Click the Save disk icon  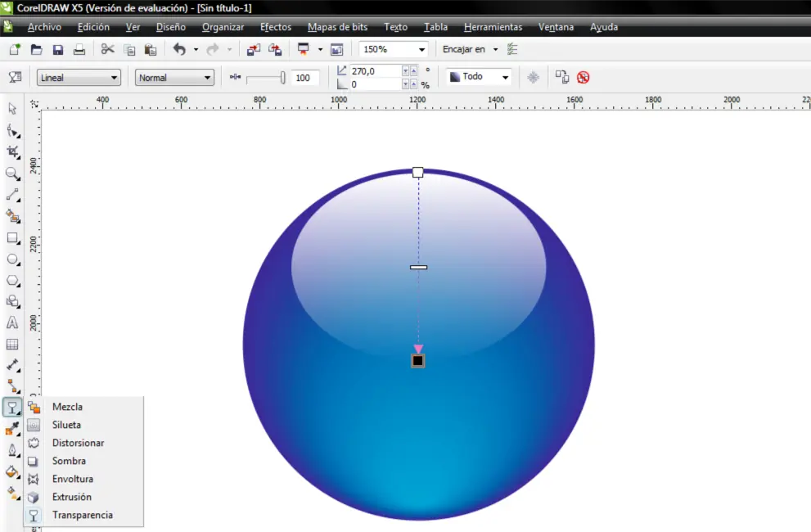pyautogui.click(x=58, y=50)
